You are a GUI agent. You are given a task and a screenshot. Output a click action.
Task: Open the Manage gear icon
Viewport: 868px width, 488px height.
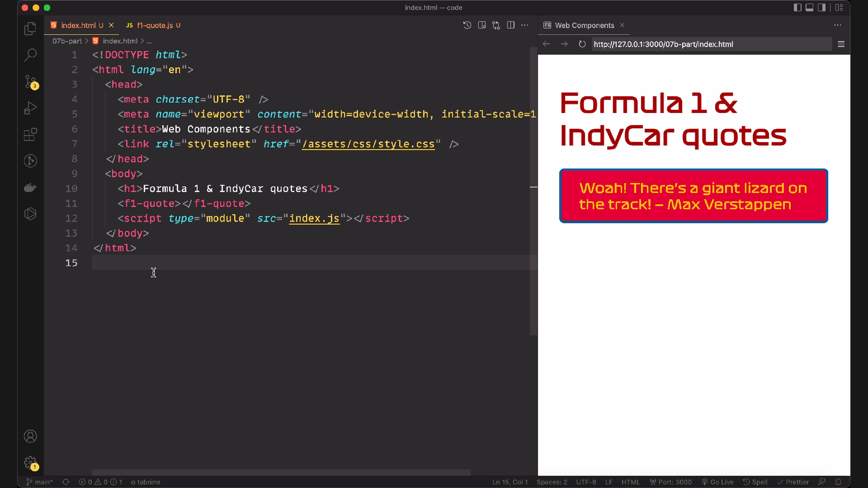(30, 463)
